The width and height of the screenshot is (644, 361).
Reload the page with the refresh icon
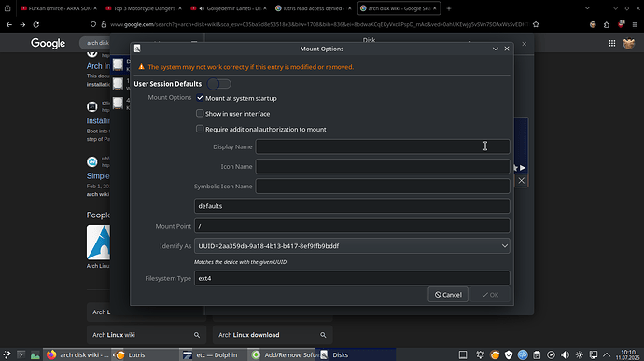36,24
